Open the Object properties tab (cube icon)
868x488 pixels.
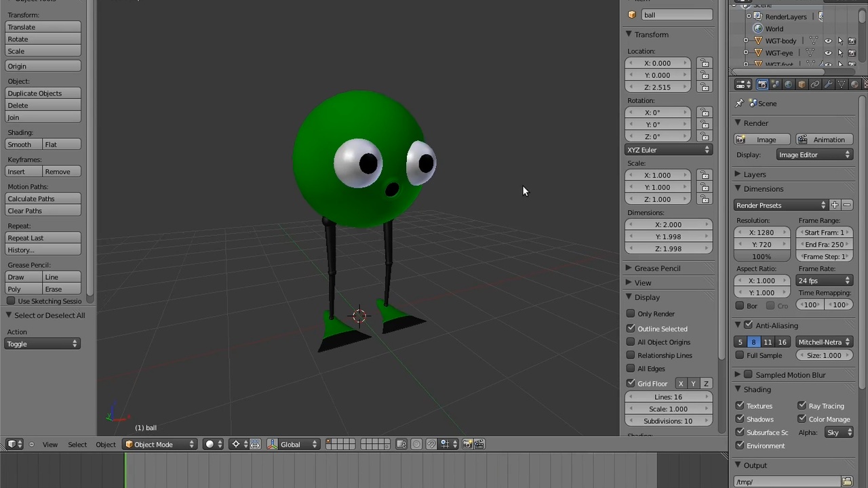(802, 85)
